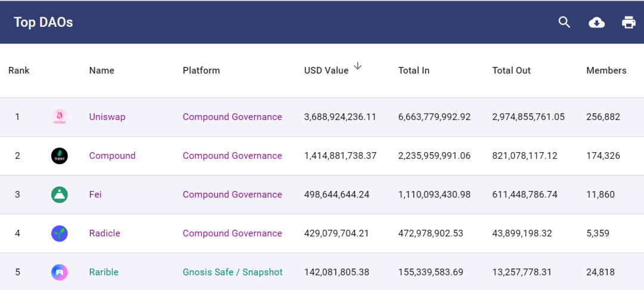Viewport: 644px width, 290px height.
Task: Click the Fei logo icon
Action: [x=60, y=195]
